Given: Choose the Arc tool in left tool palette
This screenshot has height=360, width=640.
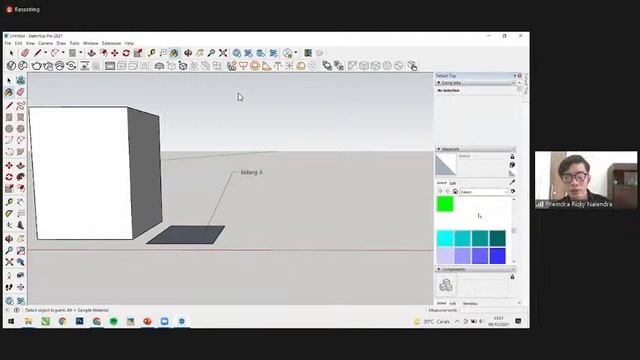Looking at the screenshot, I should (x=9, y=140).
